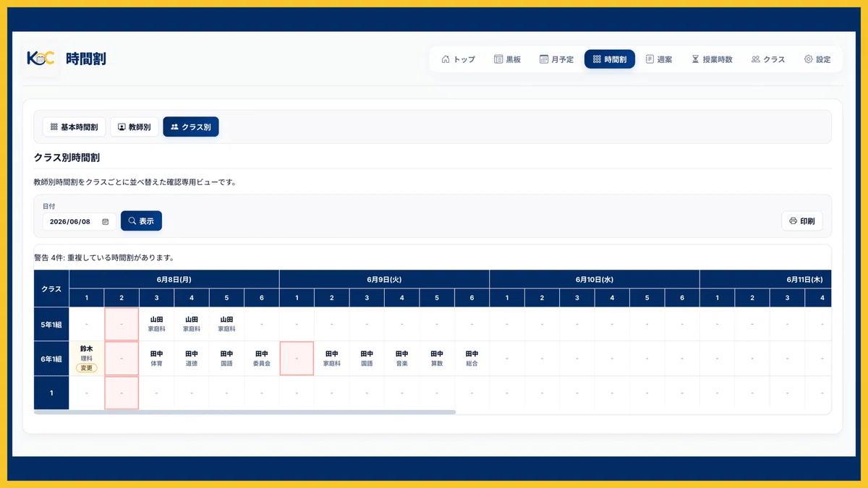Click the 6月9日(火) column header
The height and width of the screenshot is (488, 868).
[x=384, y=279]
